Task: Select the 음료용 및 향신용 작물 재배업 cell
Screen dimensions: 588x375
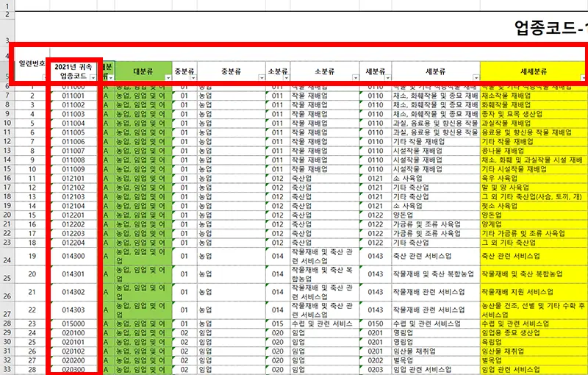Action: pyautogui.click(x=534, y=133)
